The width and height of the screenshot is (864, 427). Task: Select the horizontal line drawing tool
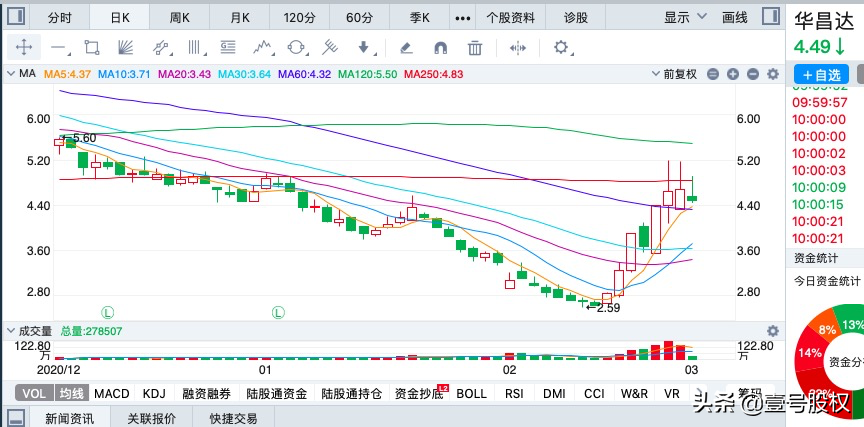coord(58,48)
